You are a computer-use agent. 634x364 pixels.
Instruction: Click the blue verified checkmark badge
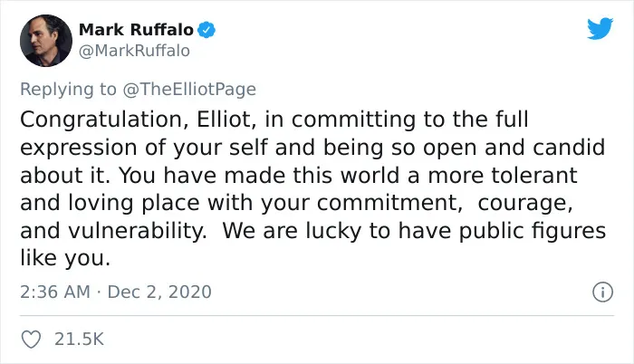click(x=207, y=30)
